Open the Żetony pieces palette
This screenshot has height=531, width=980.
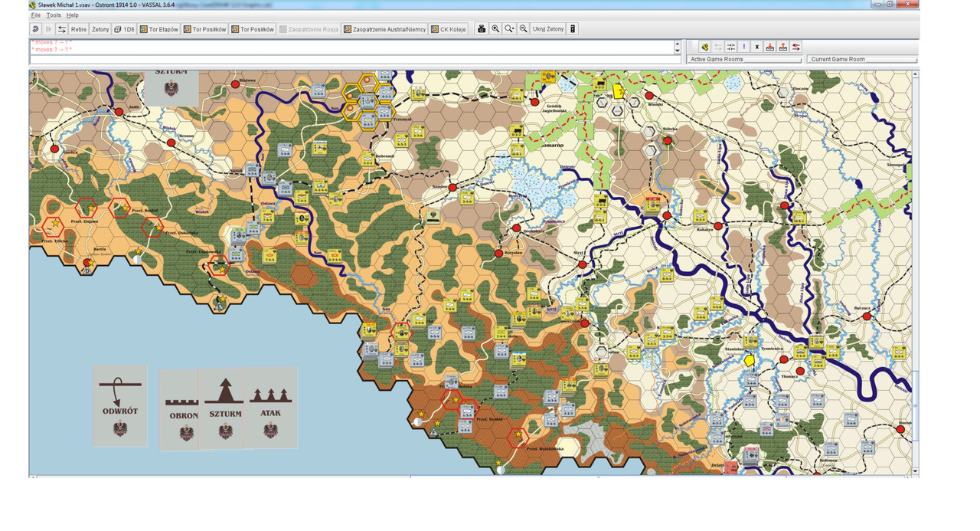[100, 29]
